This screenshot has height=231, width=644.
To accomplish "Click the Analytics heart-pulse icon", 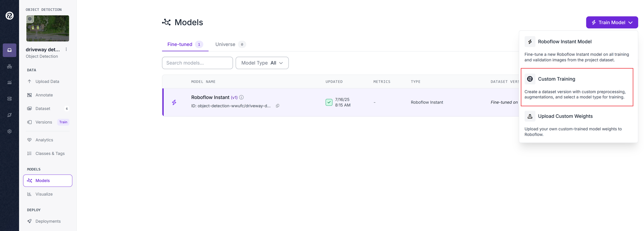I will (x=29, y=140).
